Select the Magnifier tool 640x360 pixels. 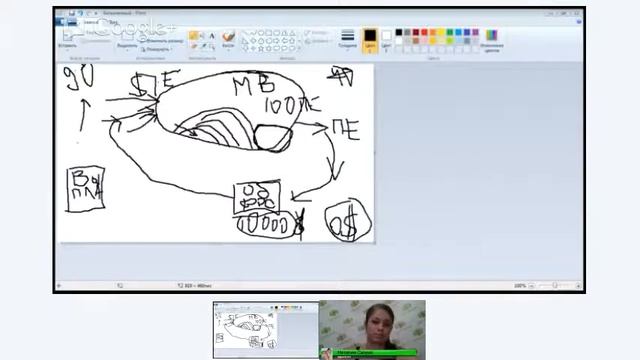point(212,47)
